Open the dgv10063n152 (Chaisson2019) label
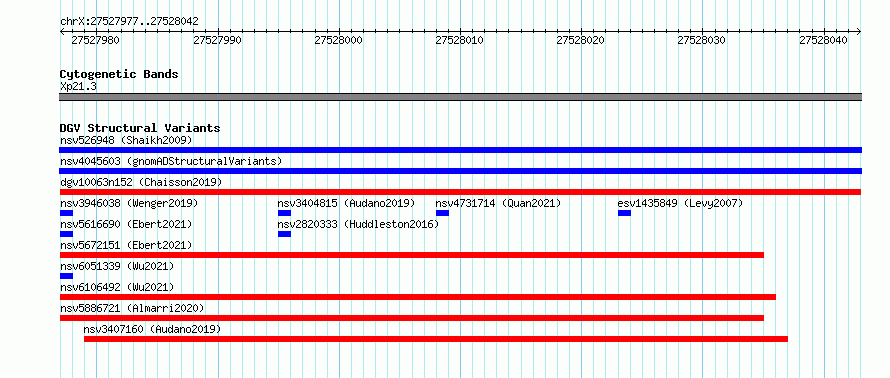 tap(141, 182)
